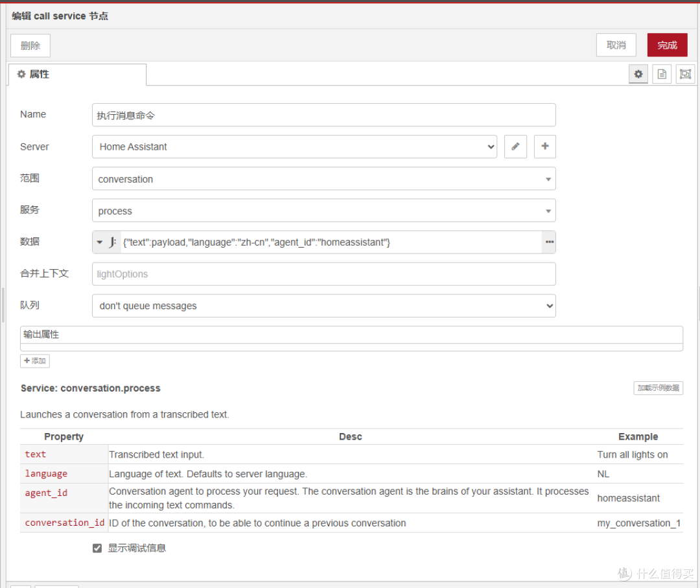This screenshot has height=588, width=700.
Task: Open the data type selector with the J: arrow
Action: click(x=106, y=242)
